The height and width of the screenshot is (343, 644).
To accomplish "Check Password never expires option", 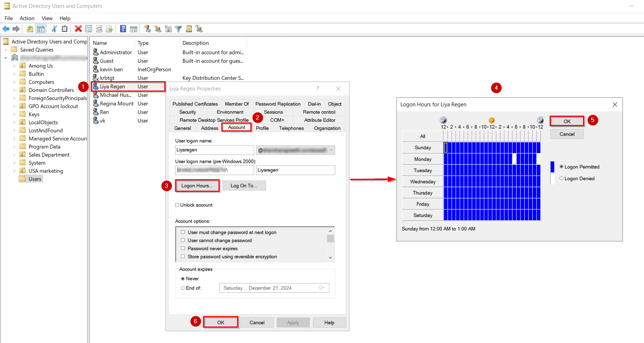I will click(183, 248).
